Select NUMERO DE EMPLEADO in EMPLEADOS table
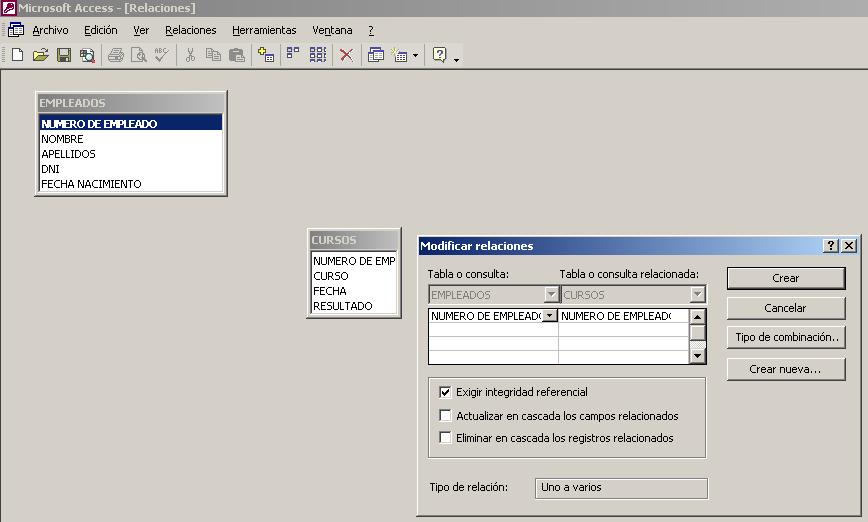Image resolution: width=868 pixels, height=522 pixels. [x=131, y=123]
